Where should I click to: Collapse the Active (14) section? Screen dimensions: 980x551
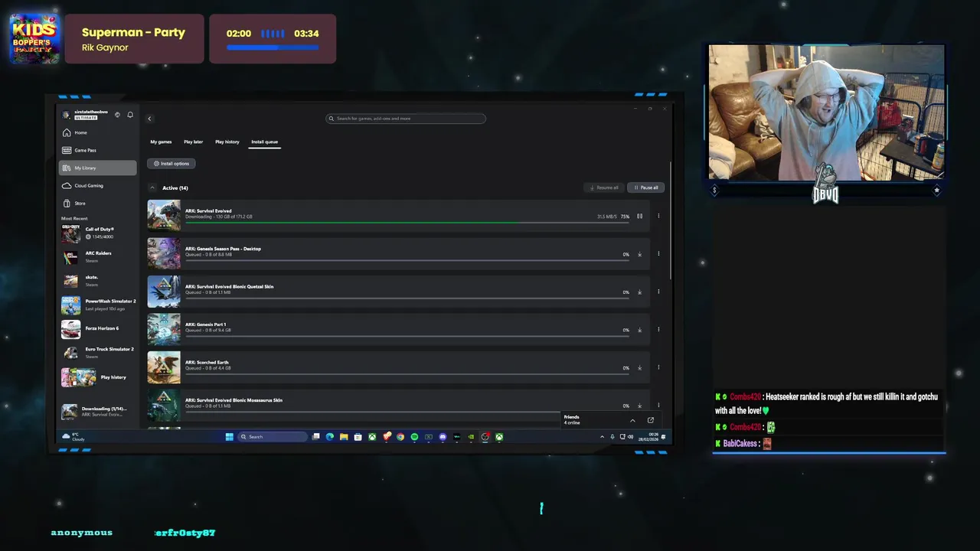152,187
